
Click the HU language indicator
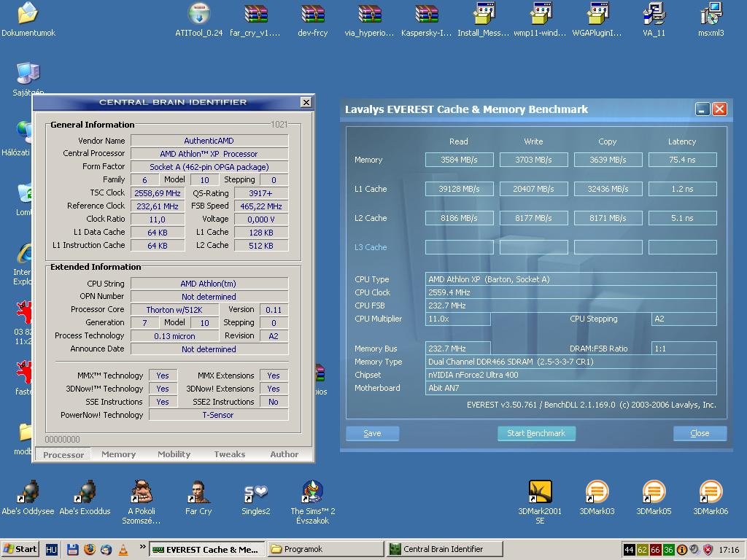point(52,550)
